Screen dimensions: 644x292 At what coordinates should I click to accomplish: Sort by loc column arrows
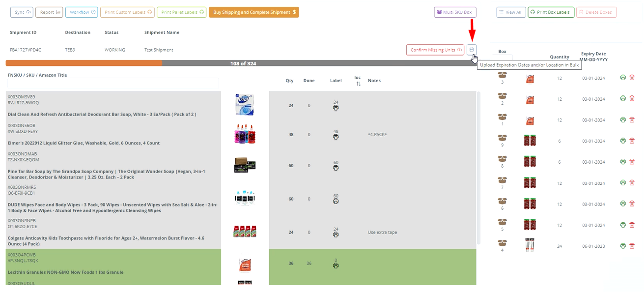click(x=358, y=84)
